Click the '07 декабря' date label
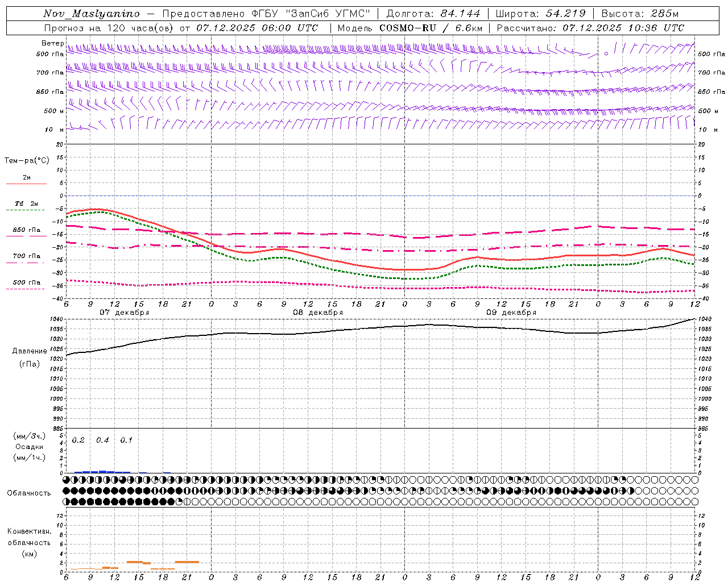728x582 pixels. click(124, 313)
